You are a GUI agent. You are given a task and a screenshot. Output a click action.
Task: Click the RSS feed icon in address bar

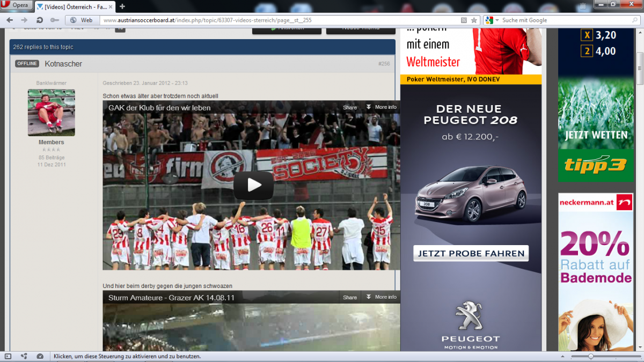coord(464,20)
